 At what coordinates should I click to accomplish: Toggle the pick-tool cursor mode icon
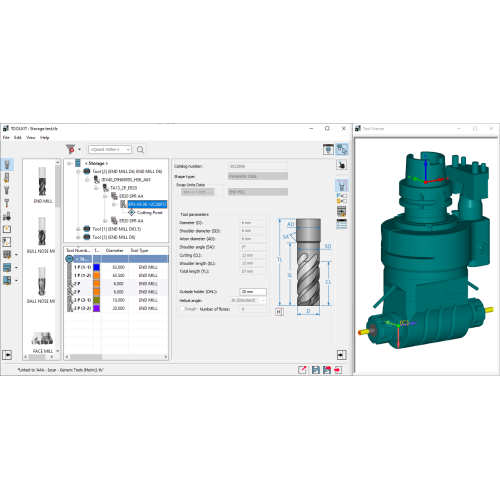[x=342, y=149]
